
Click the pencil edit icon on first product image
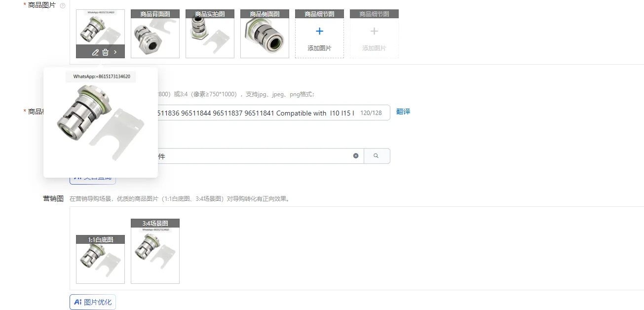click(x=95, y=52)
